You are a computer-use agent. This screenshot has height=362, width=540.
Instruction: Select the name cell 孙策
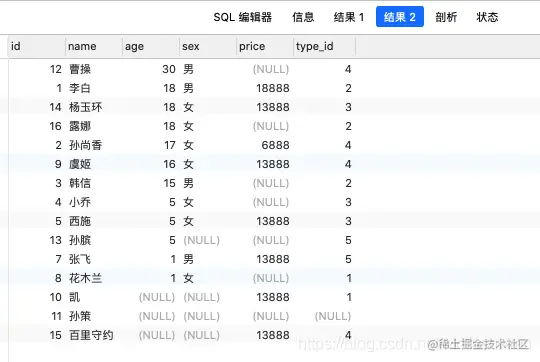click(x=80, y=316)
